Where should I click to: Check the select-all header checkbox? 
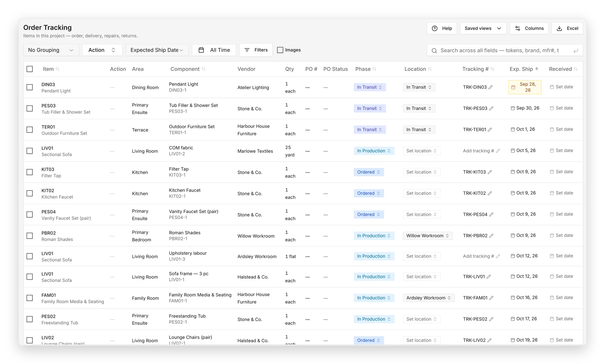30,69
